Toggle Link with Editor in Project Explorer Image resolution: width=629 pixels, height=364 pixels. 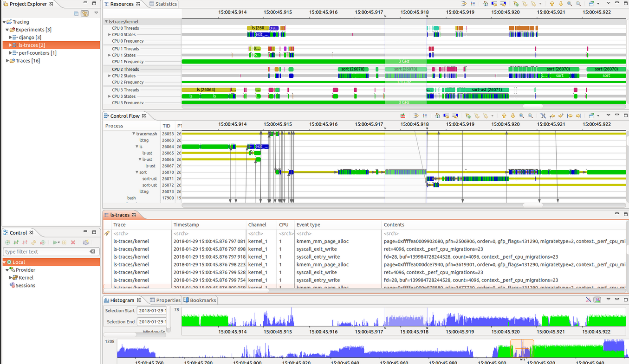(x=85, y=13)
